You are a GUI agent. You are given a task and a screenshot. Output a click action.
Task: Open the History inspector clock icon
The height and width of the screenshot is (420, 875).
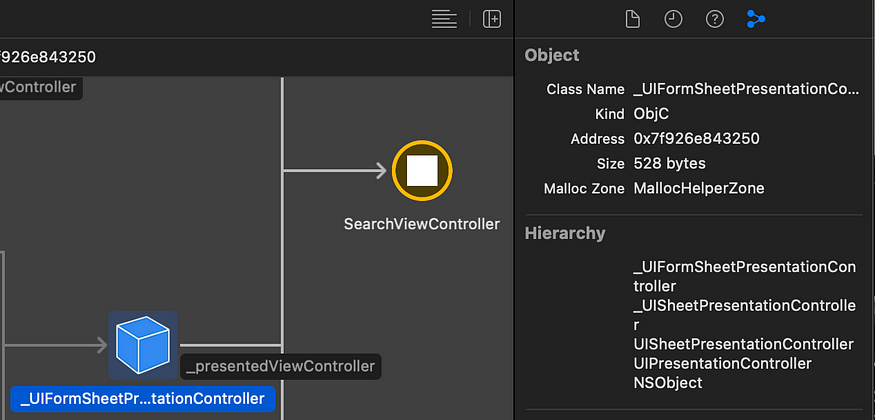[673, 19]
